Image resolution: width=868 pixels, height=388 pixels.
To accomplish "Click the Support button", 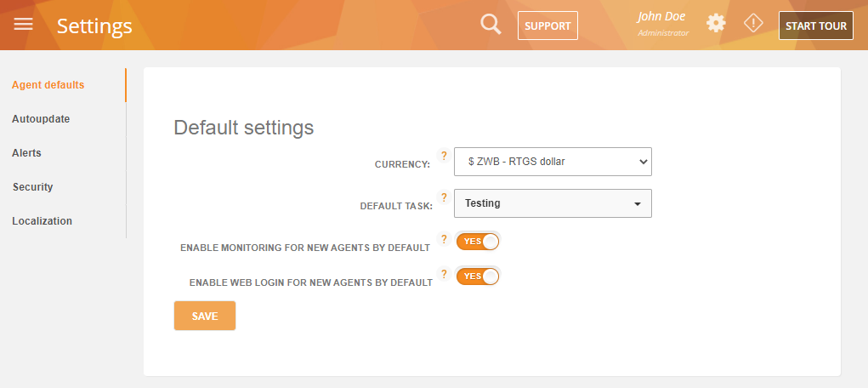I will pyautogui.click(x=547, y=26).
